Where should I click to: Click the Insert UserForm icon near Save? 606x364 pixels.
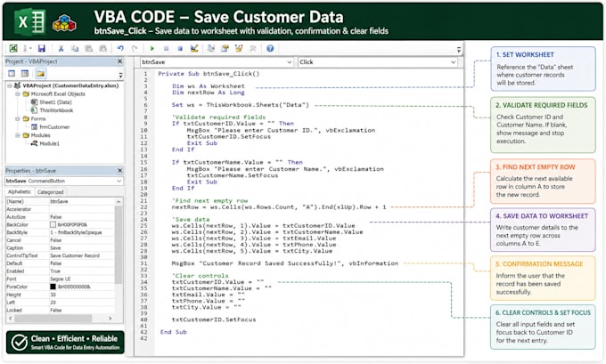pos(26,48)
